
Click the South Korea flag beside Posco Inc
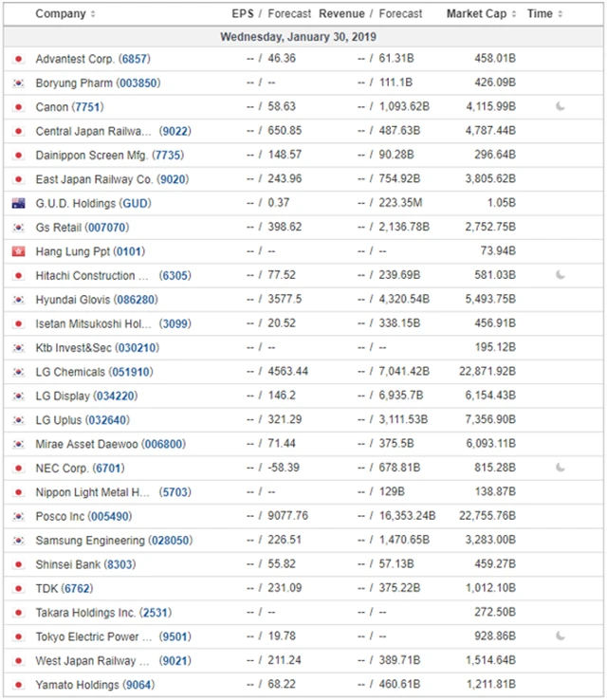coord(18,516)
